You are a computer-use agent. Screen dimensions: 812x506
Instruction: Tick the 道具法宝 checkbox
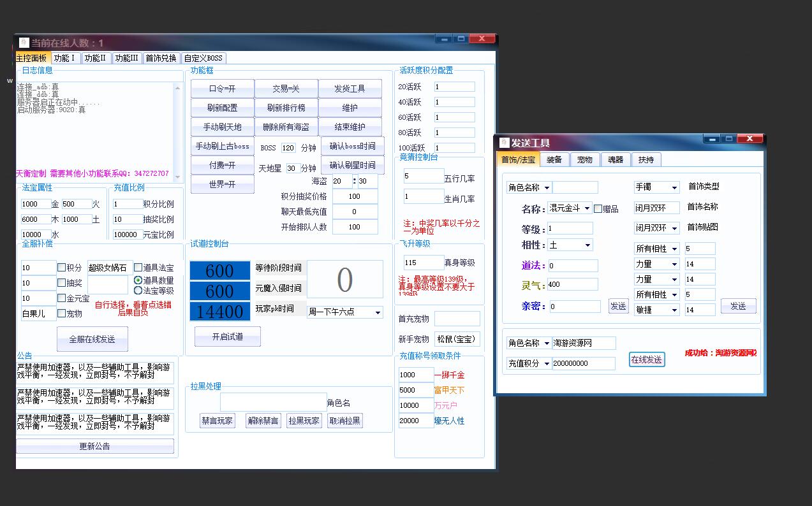(x=138, y=268)
